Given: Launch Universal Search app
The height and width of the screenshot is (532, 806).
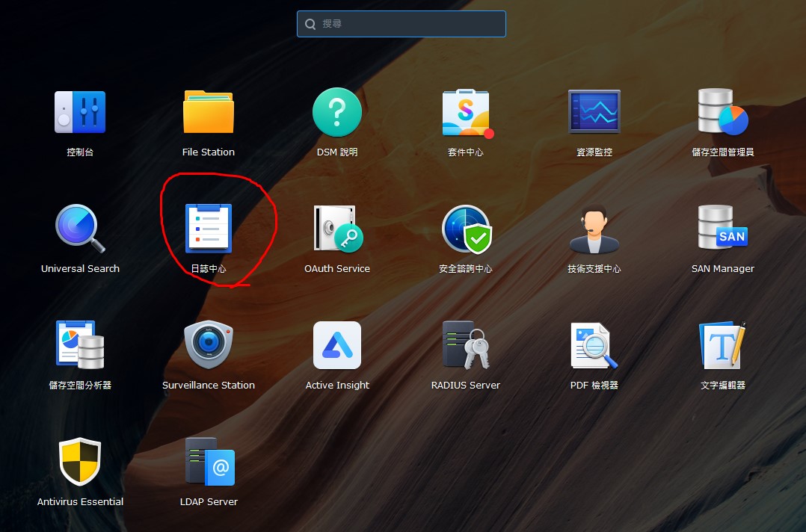Looking at the screenshot, I should [80, 229].
